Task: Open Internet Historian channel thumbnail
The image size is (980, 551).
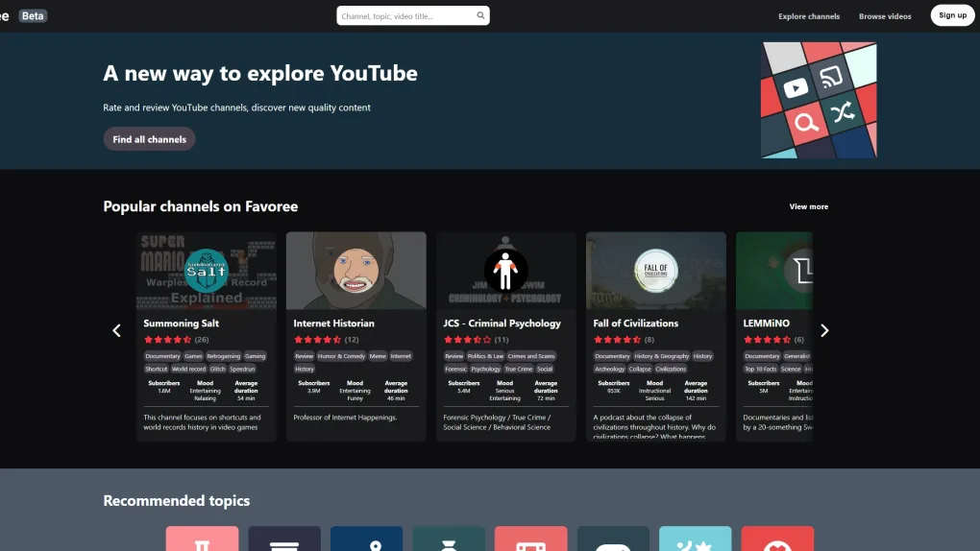Action: click(x=355, y=270)
